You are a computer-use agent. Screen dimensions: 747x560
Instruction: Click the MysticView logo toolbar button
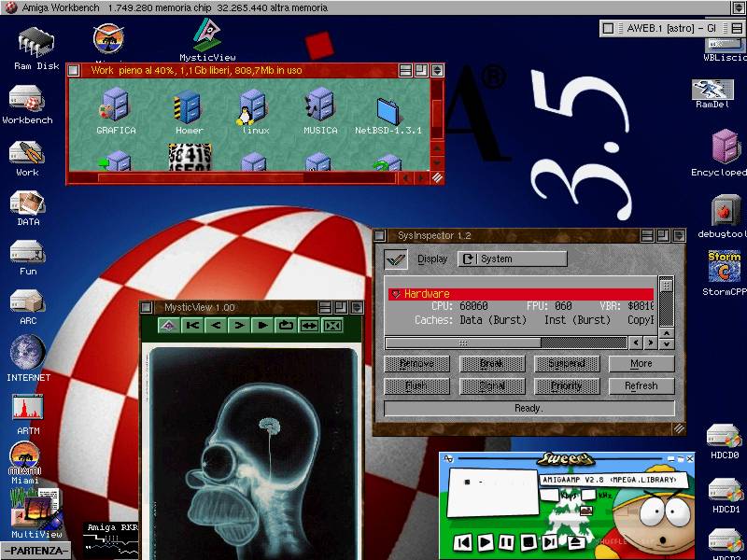coord(168,326)
